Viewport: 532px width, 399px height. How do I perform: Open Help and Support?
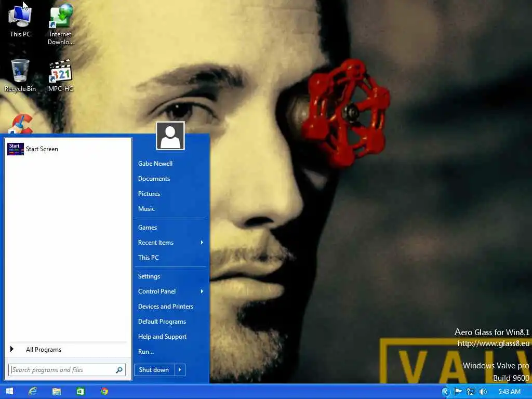162,337
